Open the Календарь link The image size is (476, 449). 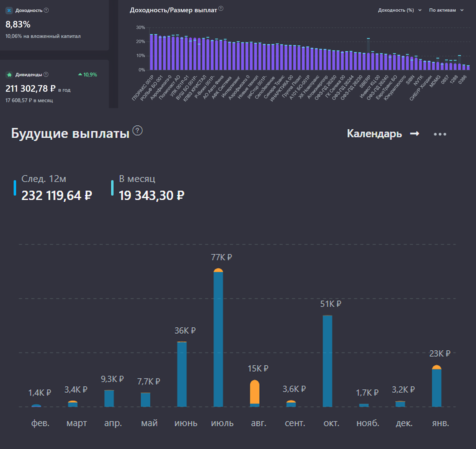pos(374,134)
